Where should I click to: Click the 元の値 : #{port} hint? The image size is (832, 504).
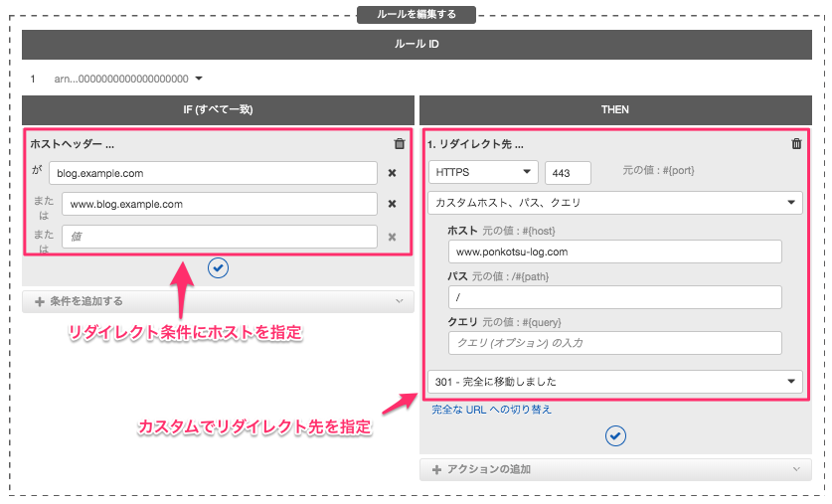click(x=658, y=170)
